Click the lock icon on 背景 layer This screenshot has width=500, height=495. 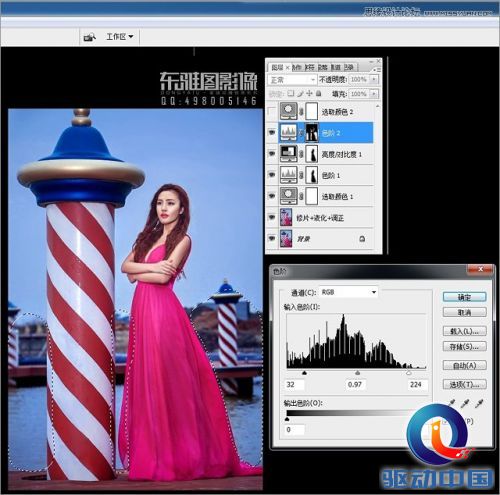pos(362,239)
